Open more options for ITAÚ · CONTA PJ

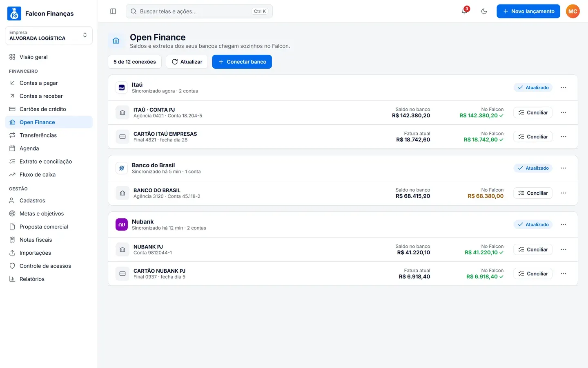pyautogui.click(x=563, y=112)
